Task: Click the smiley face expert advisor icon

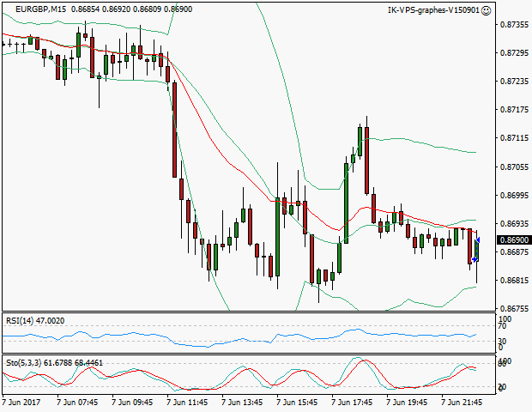Action: (487, 10)
